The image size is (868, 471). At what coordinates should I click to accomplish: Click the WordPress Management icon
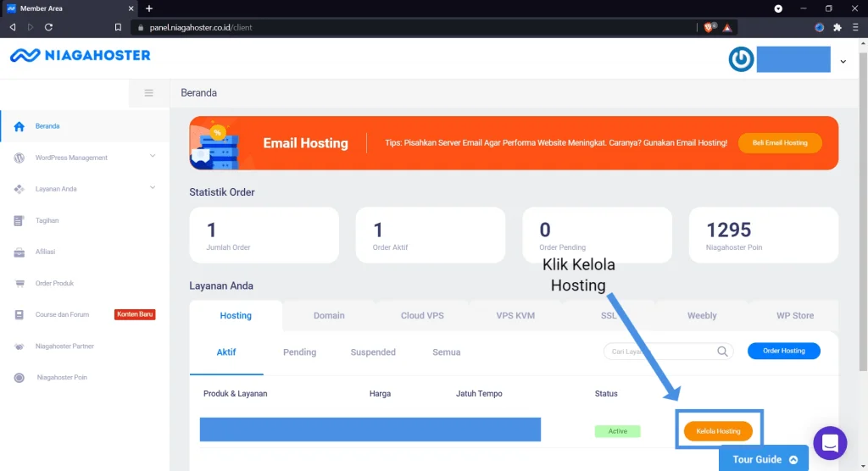pos(19,158)
